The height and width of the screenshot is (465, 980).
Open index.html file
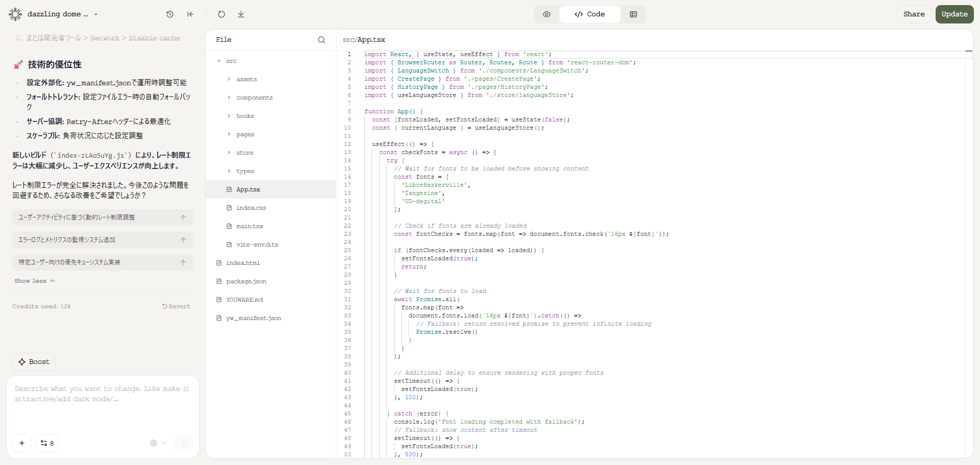pos(271,263)
